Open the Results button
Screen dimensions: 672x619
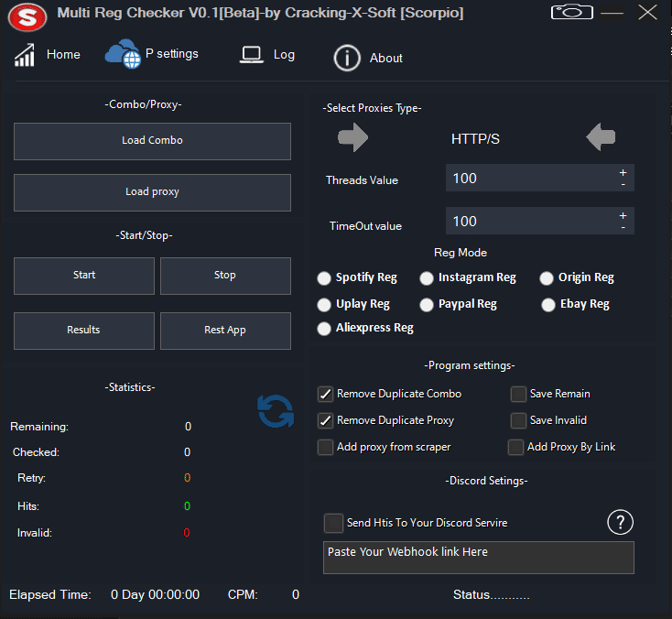pyautogui.click(x=84, y=331)
